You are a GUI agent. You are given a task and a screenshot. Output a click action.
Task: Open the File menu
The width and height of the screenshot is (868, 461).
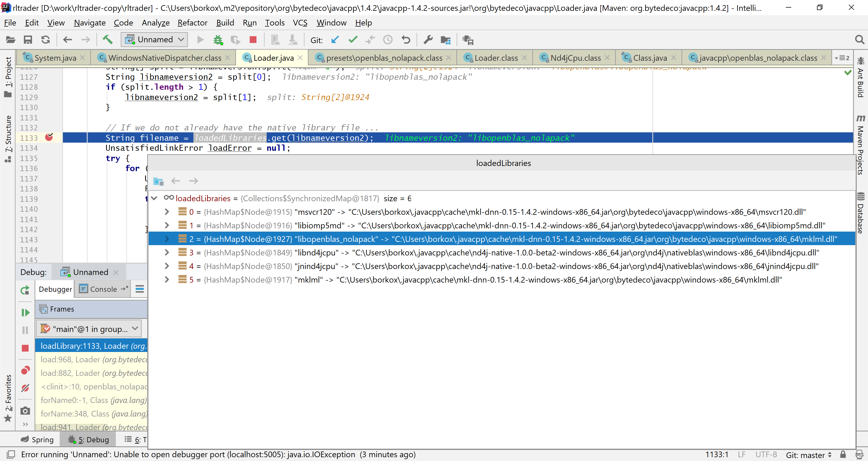click(10, 23)
